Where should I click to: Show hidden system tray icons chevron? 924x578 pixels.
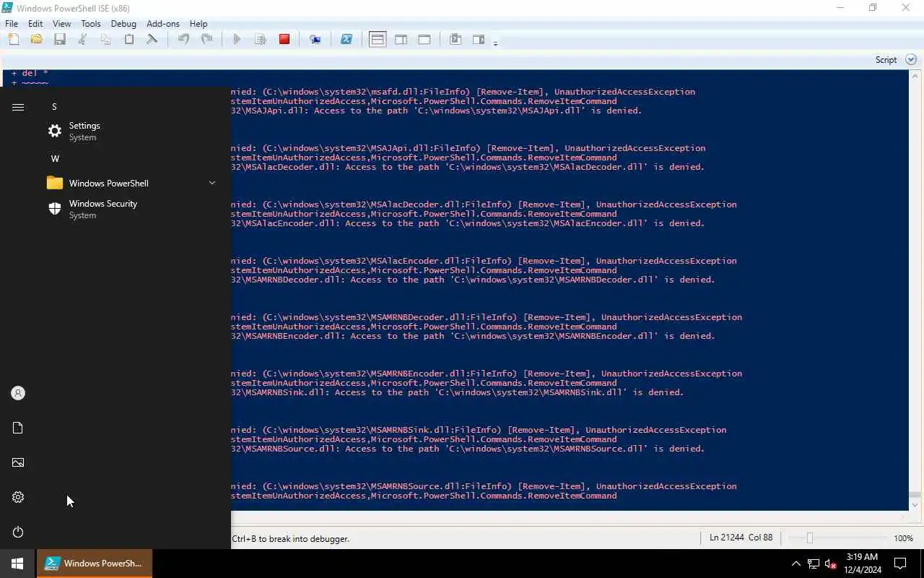tap(796, 564)
